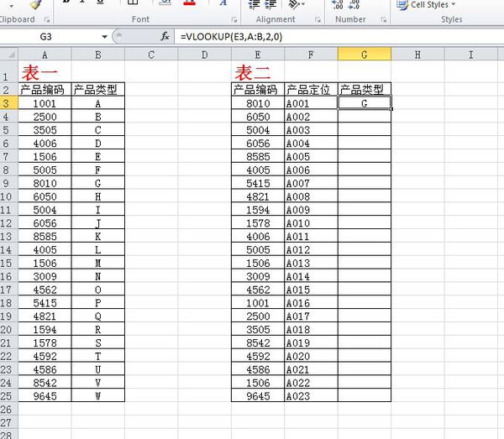Click cell A19 containing 4821
Viewport: 504px width, 439px height.
pos(45,316)
